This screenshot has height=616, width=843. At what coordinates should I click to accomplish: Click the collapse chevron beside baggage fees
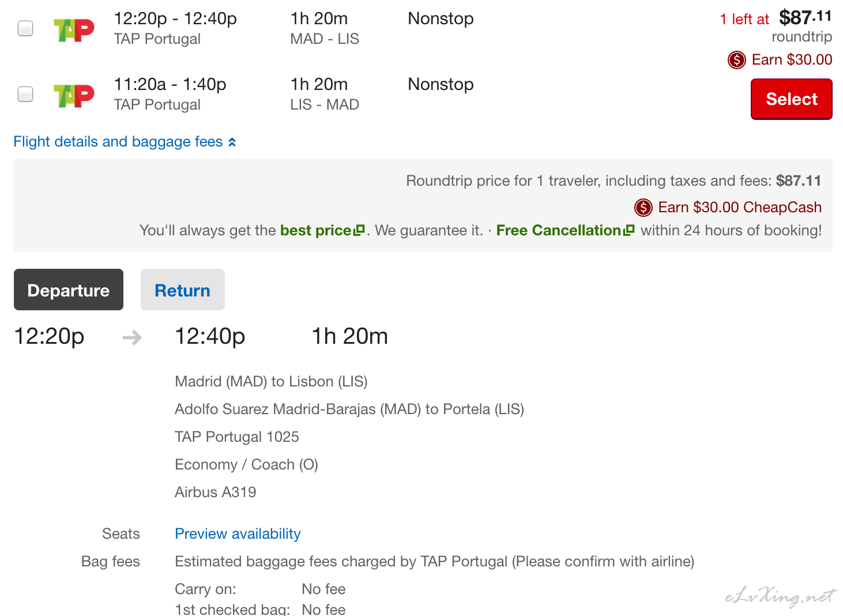(x=232, y=142)
